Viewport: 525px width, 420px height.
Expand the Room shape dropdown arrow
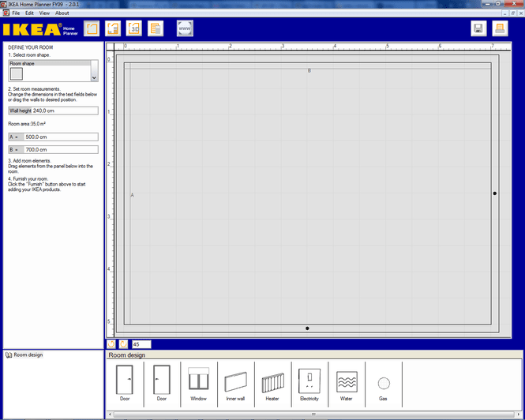(x=95, y=77)
